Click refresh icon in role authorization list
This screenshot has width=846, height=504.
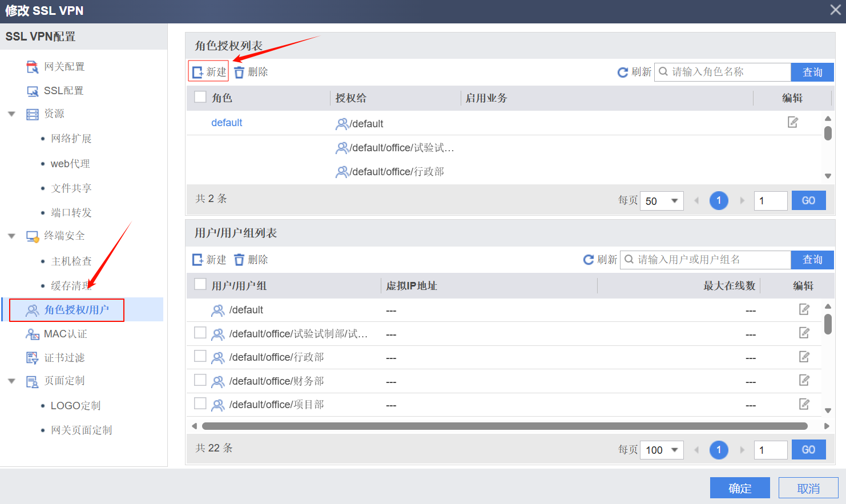click(x=623, y=72)
